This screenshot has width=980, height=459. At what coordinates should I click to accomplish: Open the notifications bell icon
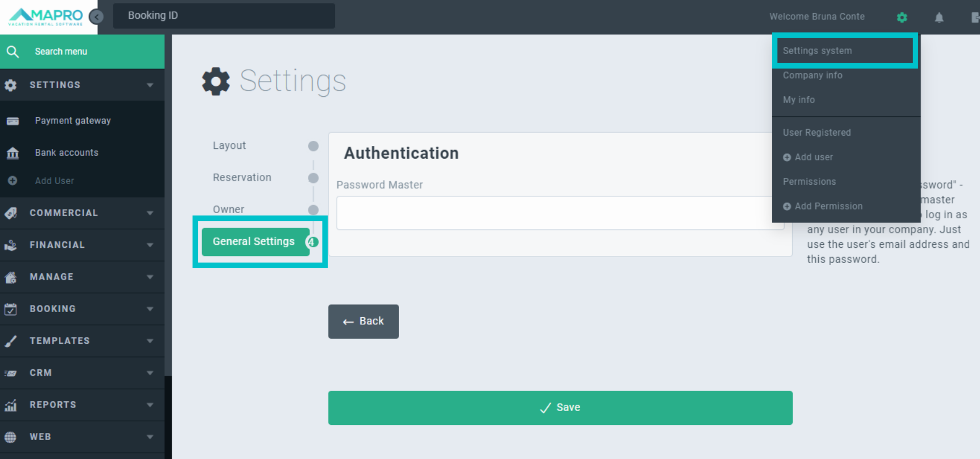tap(939, 18)
